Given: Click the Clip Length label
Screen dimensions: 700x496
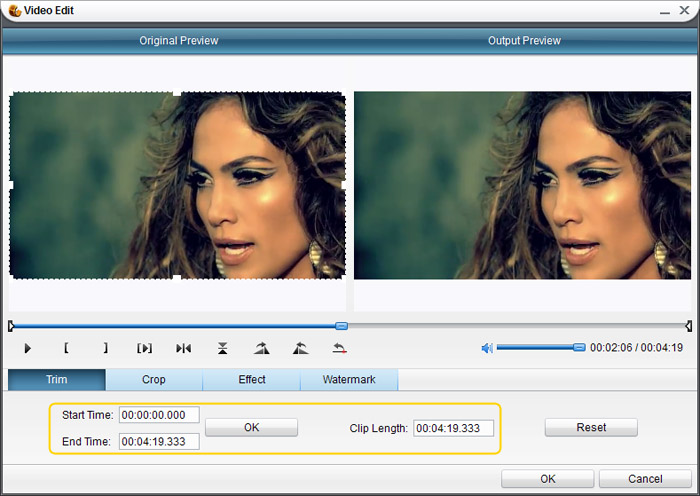Looking at the screenshot, I should click(379, 428).
